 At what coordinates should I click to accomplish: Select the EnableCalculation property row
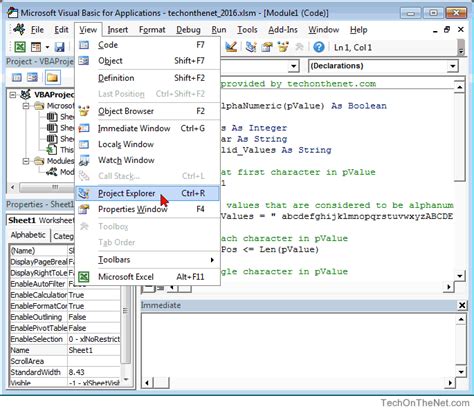64,295
